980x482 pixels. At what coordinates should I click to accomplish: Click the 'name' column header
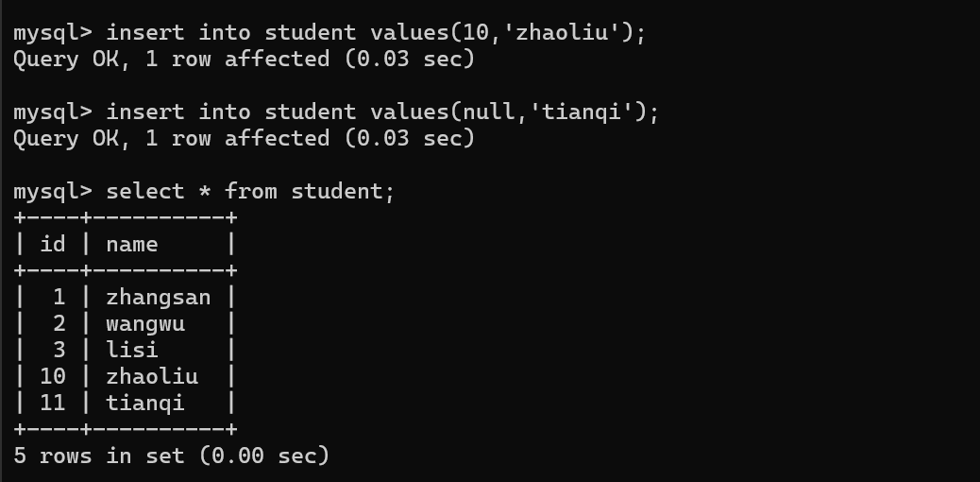[132, 244]
